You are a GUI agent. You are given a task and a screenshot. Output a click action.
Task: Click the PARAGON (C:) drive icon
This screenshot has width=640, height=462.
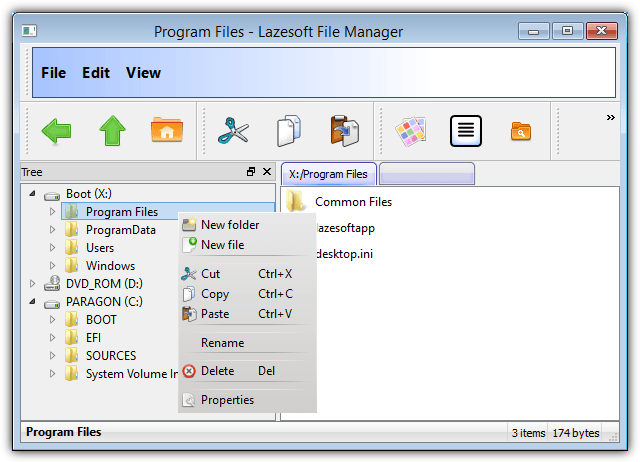pyautogui.click(x=52, y=303)
